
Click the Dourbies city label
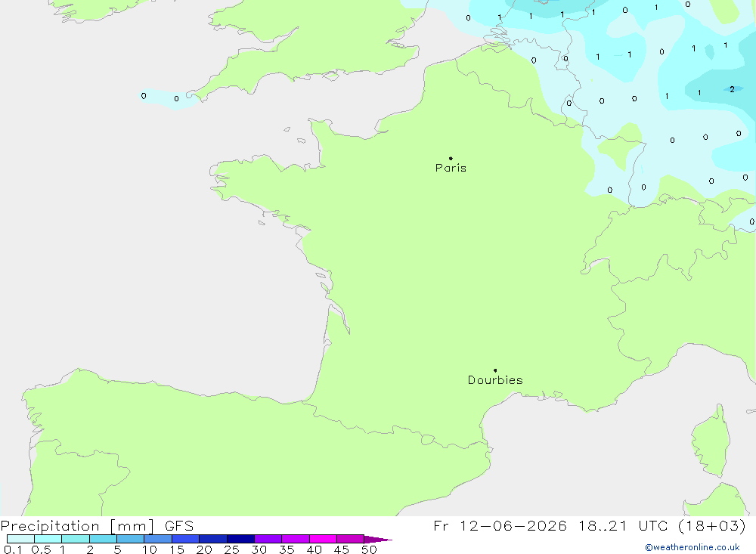coord(495,380)
